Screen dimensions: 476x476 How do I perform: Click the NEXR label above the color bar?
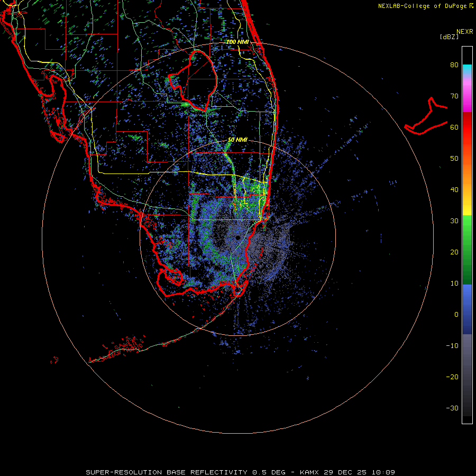coord(464,32)
